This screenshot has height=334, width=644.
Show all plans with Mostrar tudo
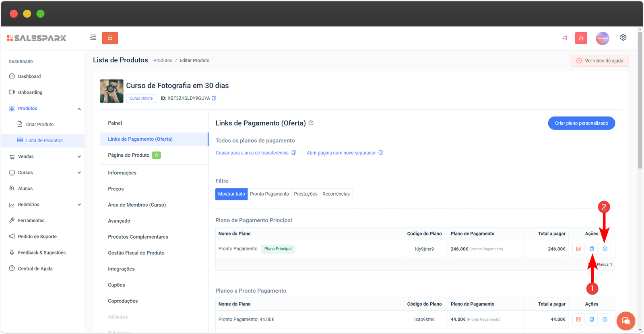(x=231, y=194)
